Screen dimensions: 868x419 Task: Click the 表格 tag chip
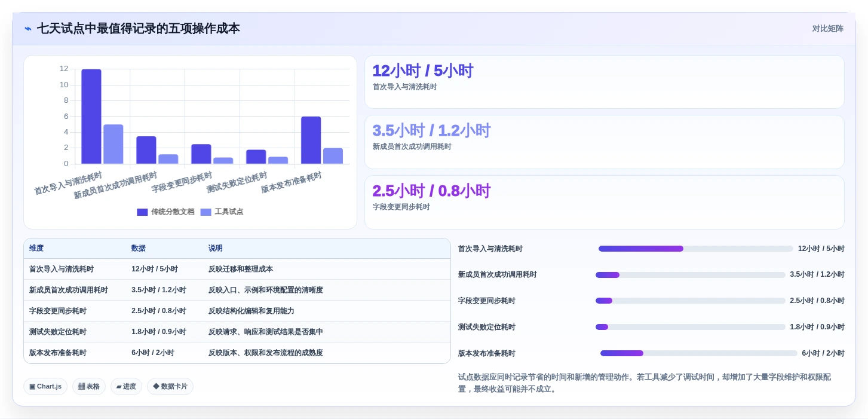pos(89,387)
